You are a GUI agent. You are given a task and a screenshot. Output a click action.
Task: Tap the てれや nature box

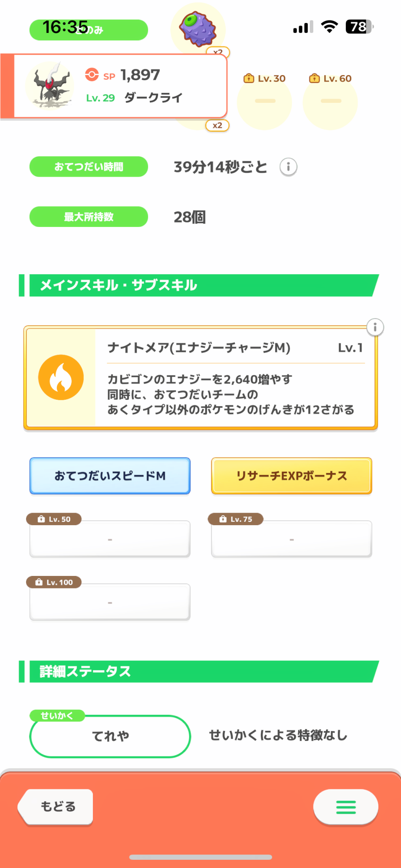[x=110, y=736]
